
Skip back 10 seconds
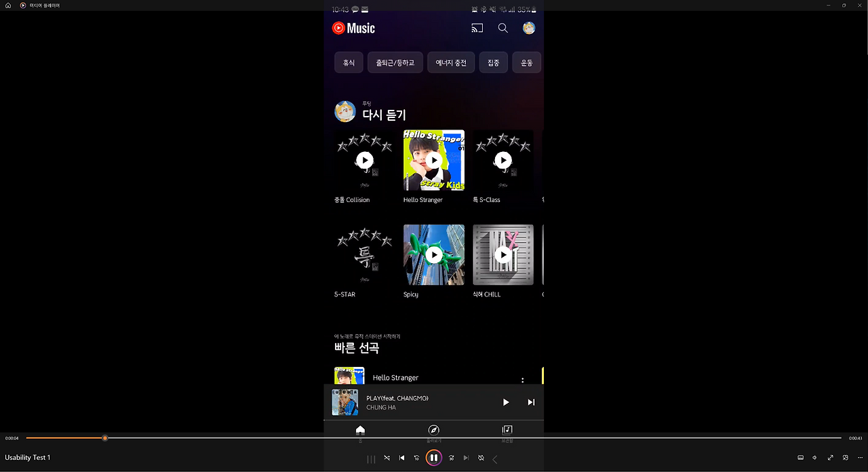tap(416, 458)
